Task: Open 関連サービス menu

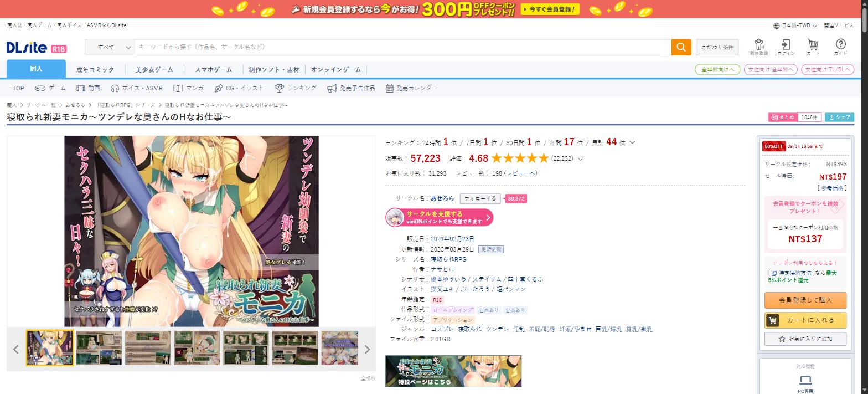Action: [x=839, y=25]
